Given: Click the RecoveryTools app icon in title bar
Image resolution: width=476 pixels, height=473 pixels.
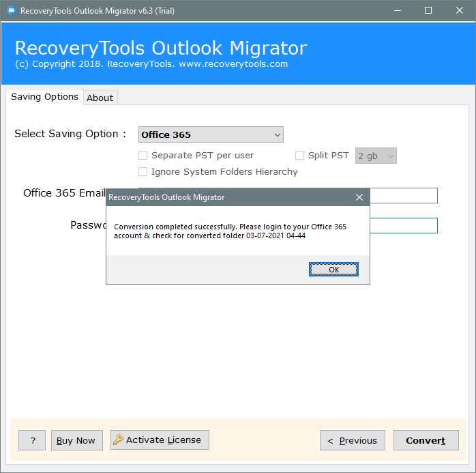Looking at the screenshot, I should [x=12, y=11].
